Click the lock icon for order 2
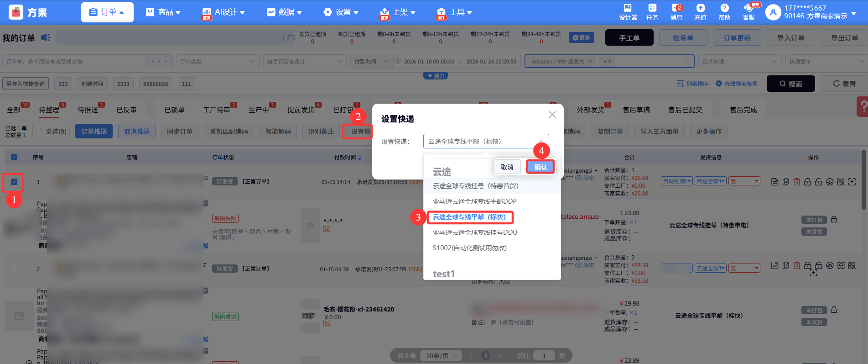868x364 pixels. point(807,265)
